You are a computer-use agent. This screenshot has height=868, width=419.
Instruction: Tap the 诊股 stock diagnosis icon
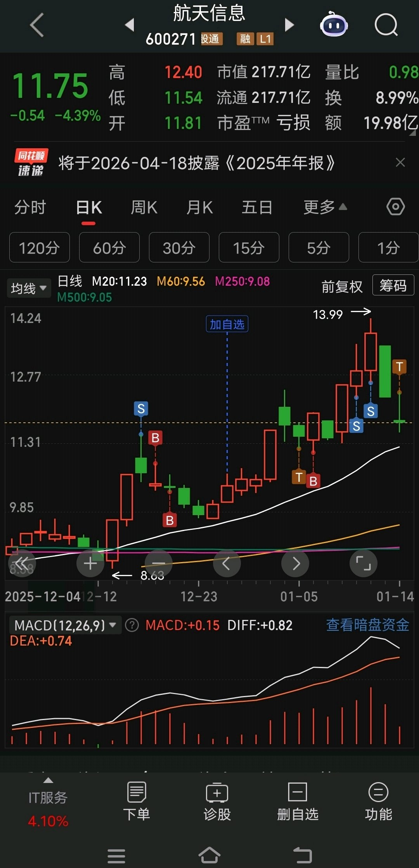(x=217, y=802)
